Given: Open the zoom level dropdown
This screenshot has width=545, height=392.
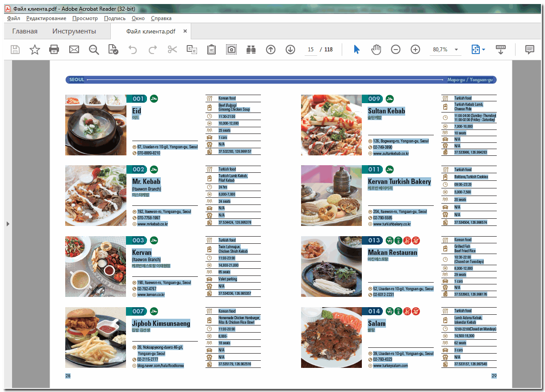Looking at the screenshot, I should point(456,50).
